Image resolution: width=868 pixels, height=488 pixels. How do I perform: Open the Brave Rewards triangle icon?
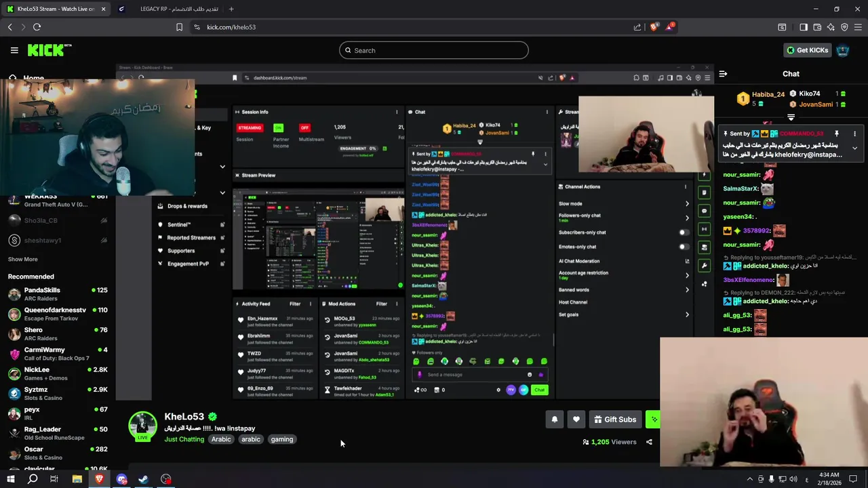click(670, 27)
